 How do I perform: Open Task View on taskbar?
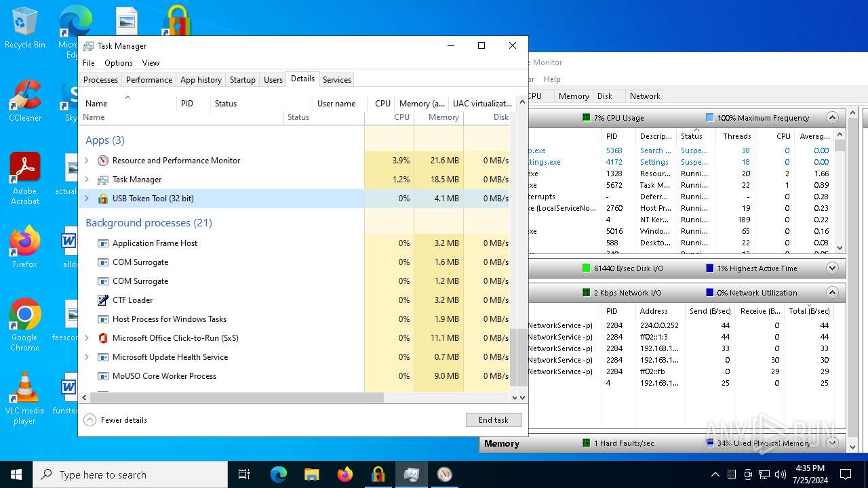[244, 474]
